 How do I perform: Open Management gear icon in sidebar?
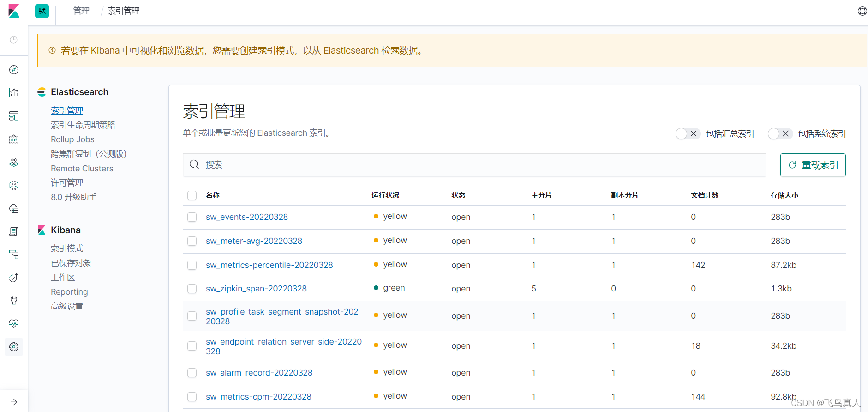click(14, 347)
